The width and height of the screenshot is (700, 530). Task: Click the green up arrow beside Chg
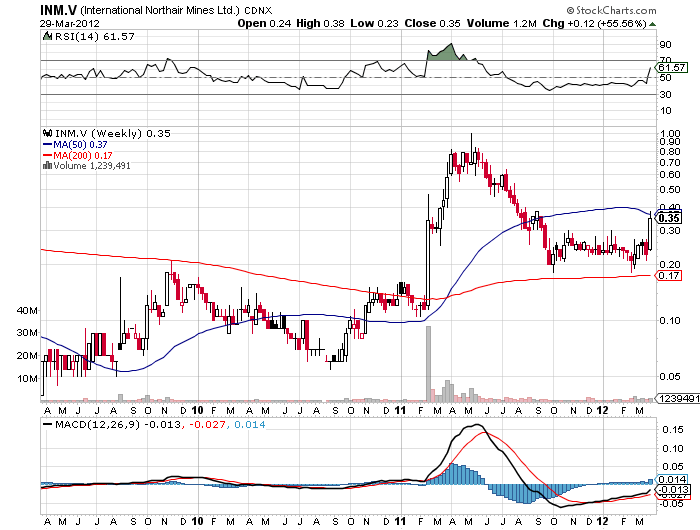pyautogui.click(x=651, y=22)
